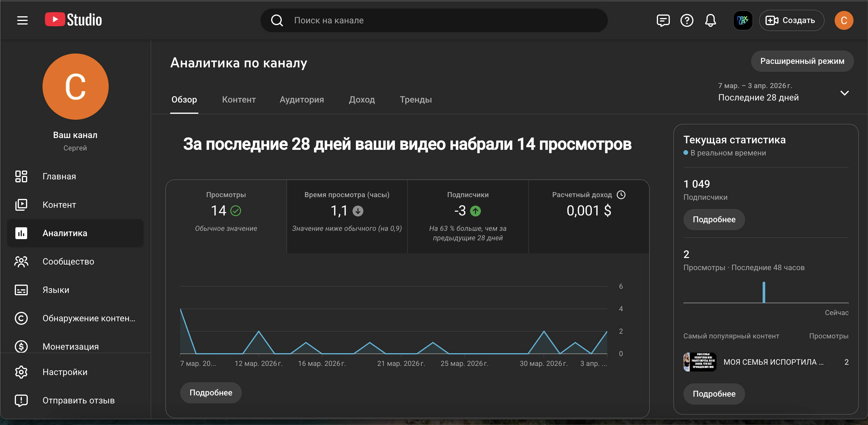Switch to the Audience tab
Image resolution: width=868 pixels, height=425 pixels.
pyautogui.click(x=302, y=100)
